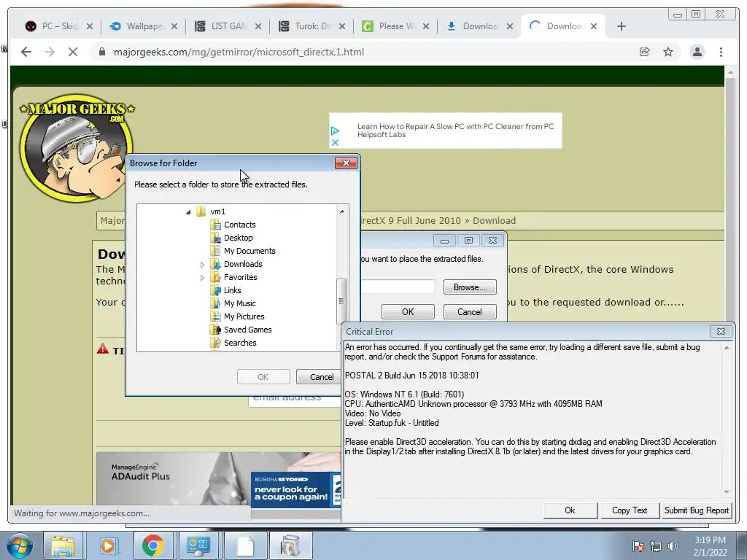Close the PC – Skid tab

tap(90, 26)
